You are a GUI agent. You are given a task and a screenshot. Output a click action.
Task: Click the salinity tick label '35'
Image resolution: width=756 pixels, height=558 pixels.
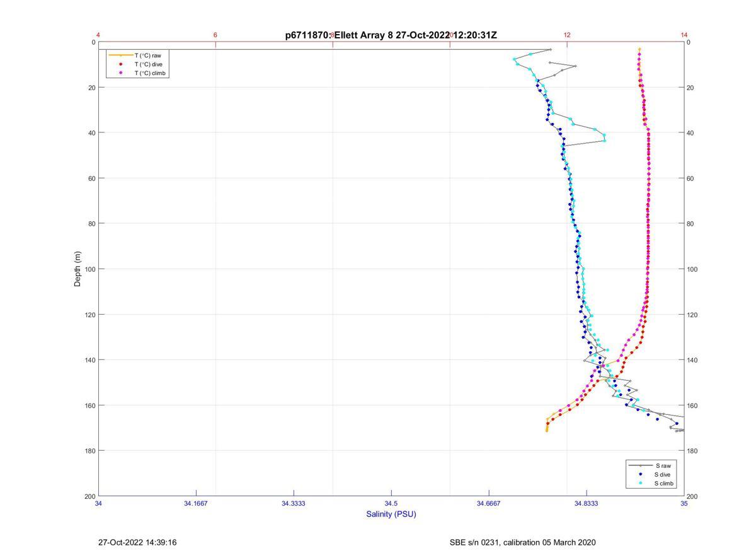coord(684,504)
